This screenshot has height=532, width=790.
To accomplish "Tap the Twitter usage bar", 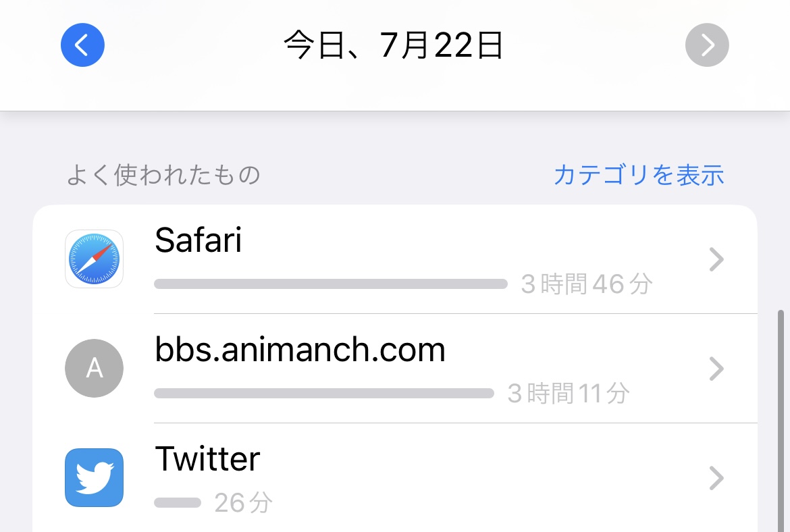I will click(178, 503).
